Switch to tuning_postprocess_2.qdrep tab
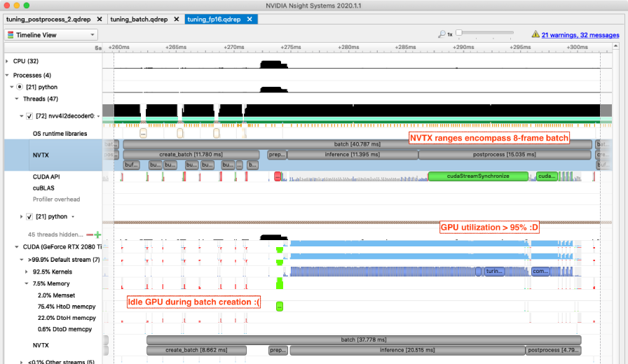Viewport: 628px width, 364px height. click(x=48, y=19)
